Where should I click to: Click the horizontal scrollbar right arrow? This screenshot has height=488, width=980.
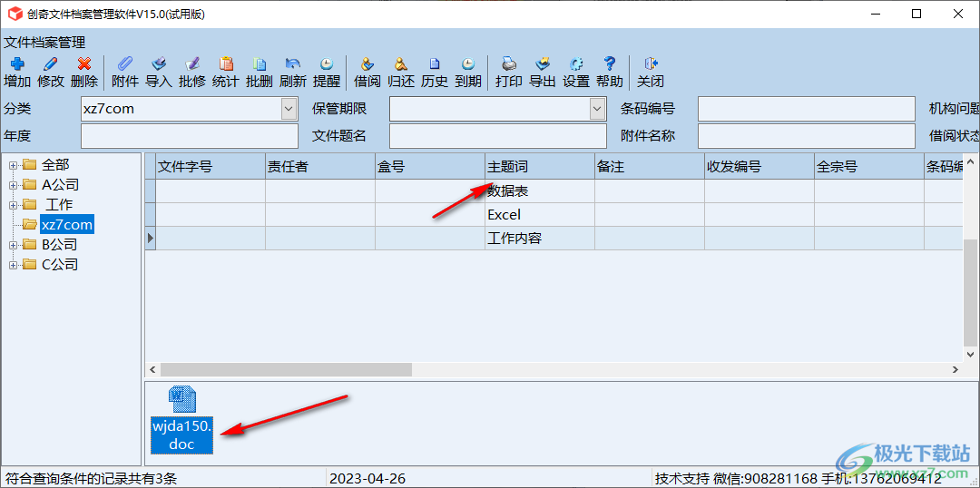[955, 369]
